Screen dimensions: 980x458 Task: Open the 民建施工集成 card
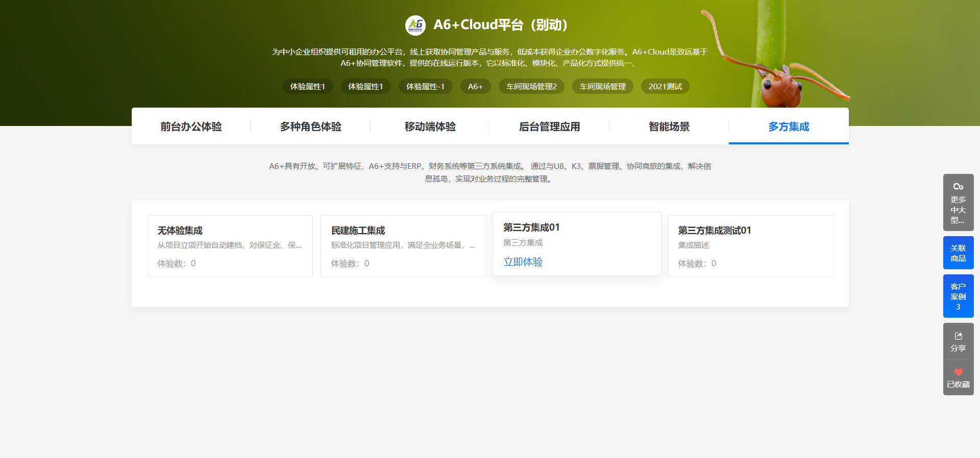(403, 246)
